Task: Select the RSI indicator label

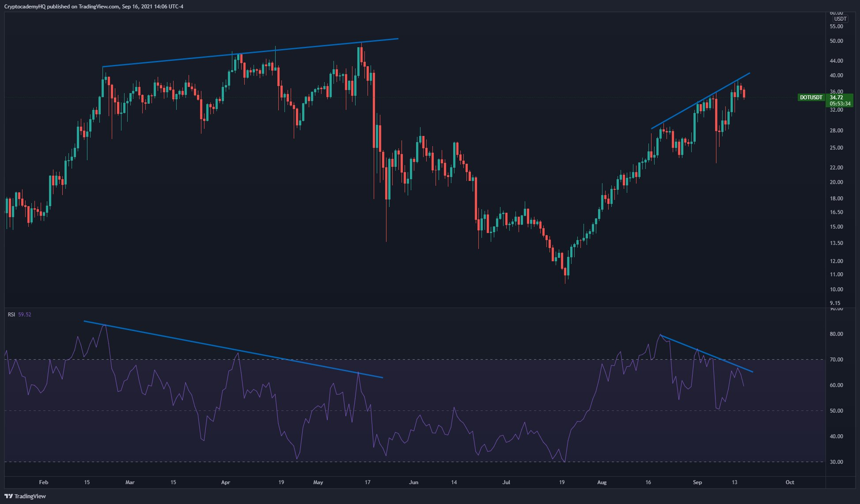Action: point(11,315)
